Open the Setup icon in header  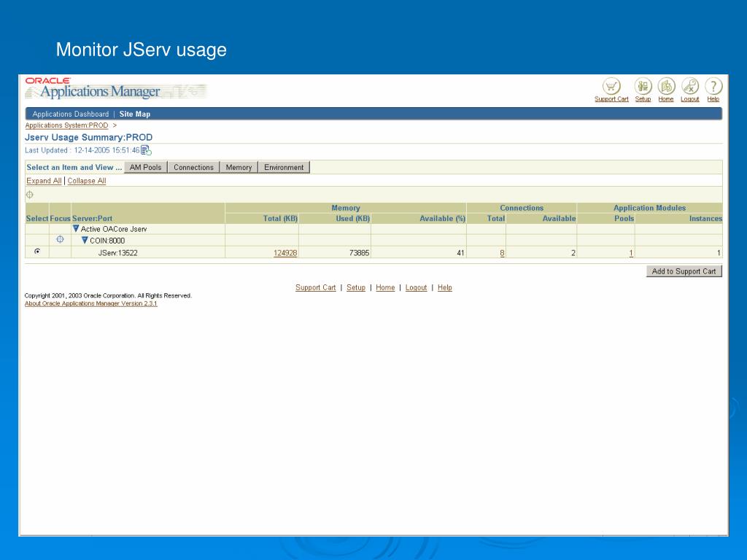click(643, 87)
